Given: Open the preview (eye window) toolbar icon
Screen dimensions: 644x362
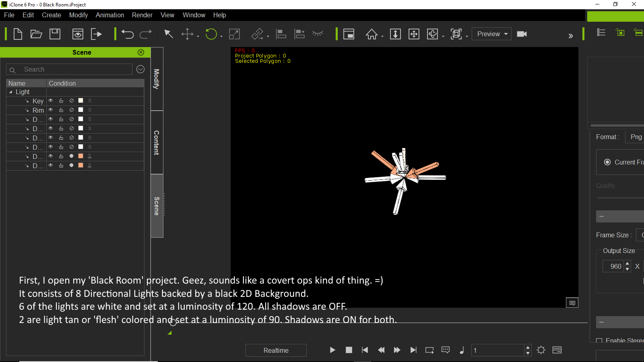Looking at the screenshot, I should pos(78,34).
